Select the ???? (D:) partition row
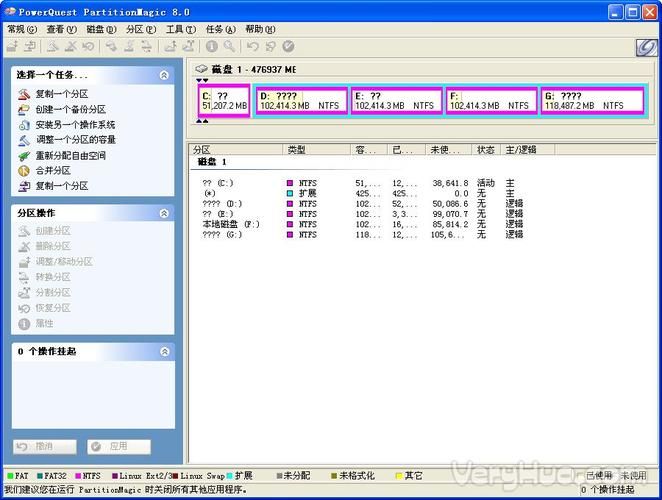 coord(363,204)
